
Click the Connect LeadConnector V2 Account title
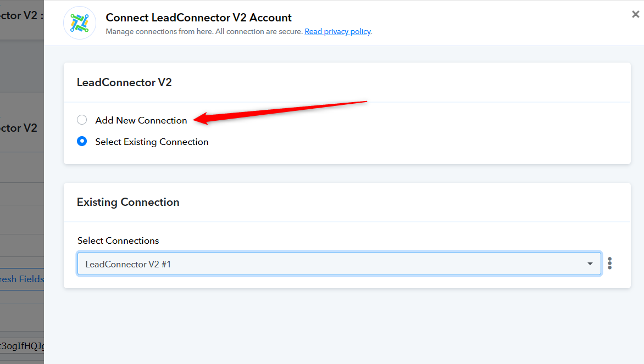(x=198, y=18)
